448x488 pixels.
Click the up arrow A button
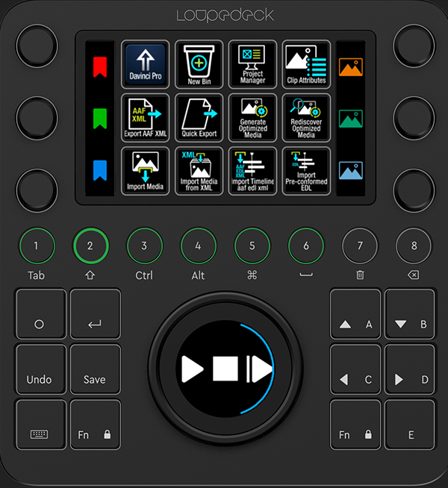click(x=355, y=314)
